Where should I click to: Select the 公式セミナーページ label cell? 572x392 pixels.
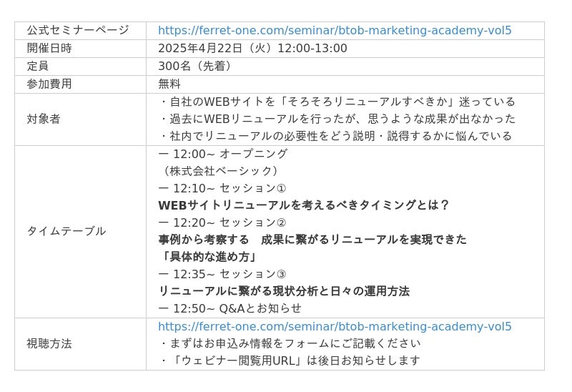click(x=80, y=31)
